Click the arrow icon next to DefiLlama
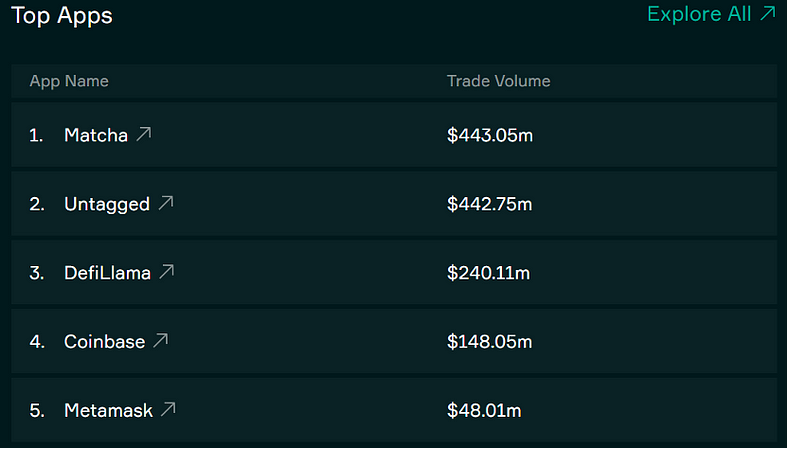The height and width of the screenshot is (449, 788). [167, 271]
